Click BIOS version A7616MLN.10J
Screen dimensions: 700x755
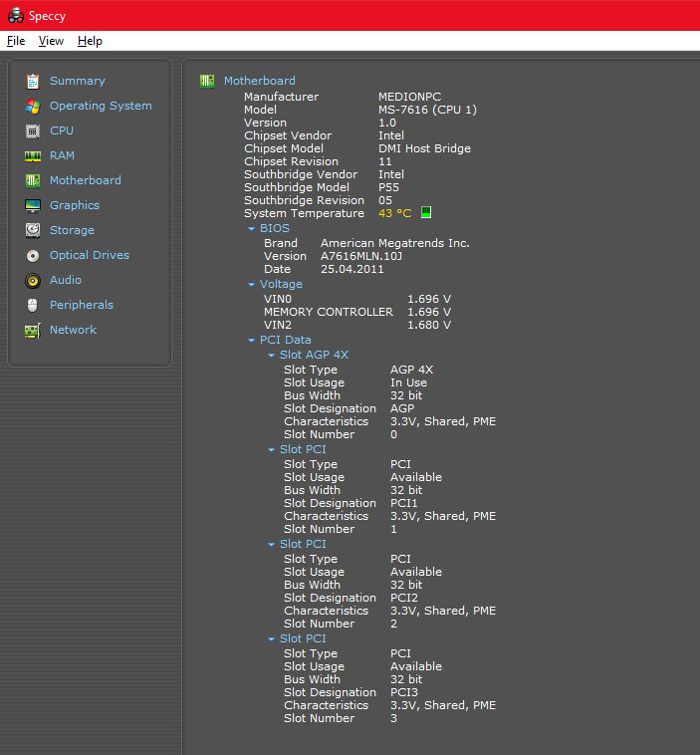click(361, 256)
